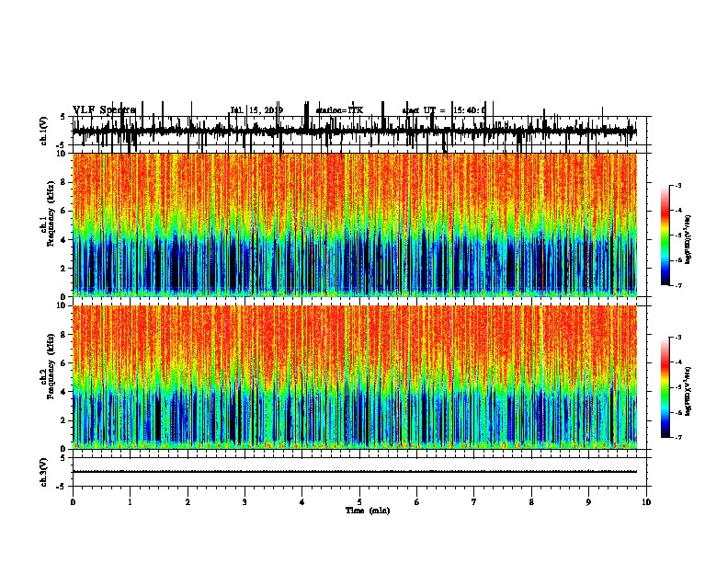Click x-axis tick label '0'

(x=73, y=502)
